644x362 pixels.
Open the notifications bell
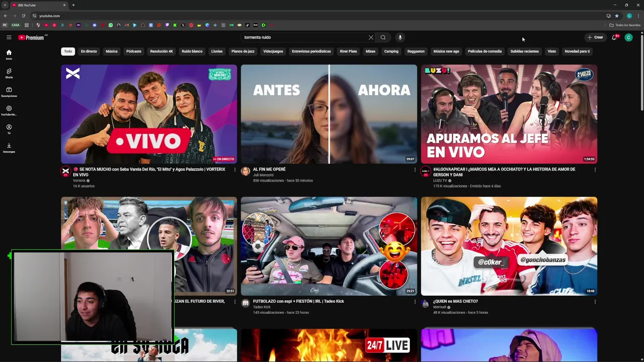coord(614,37)
